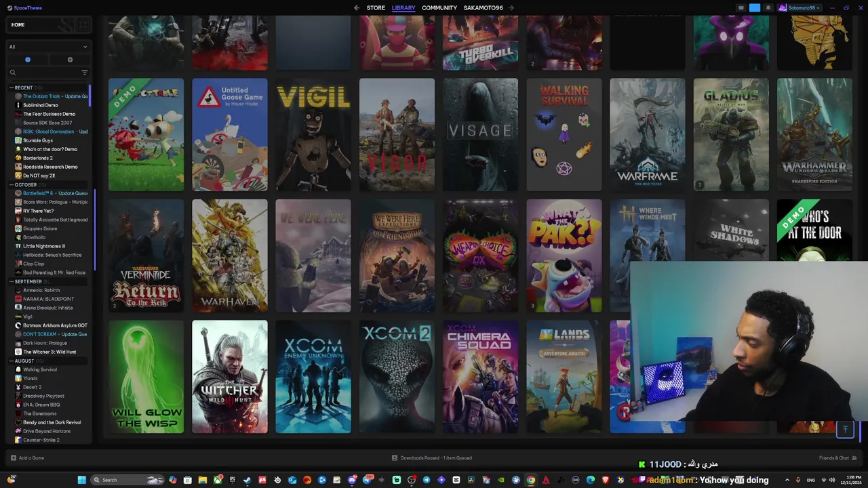Switch to the LIBRARY tab

point(403,7)
